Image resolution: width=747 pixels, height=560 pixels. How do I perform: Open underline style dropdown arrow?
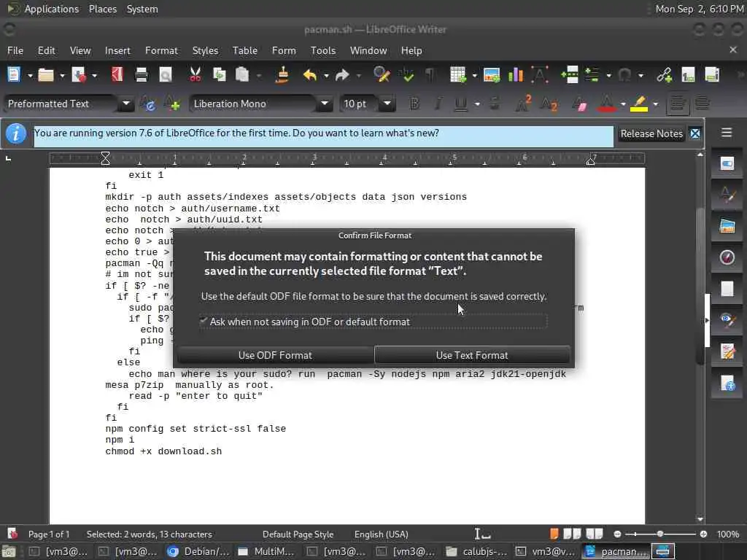[476, 104]
